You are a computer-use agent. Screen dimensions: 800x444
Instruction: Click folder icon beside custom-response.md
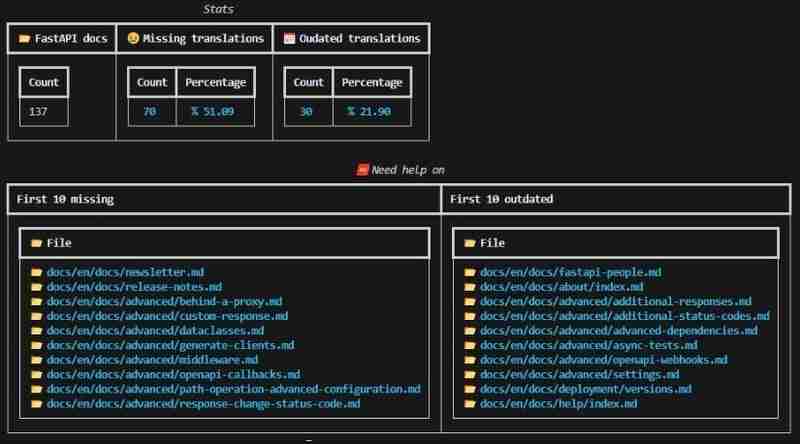36,316
